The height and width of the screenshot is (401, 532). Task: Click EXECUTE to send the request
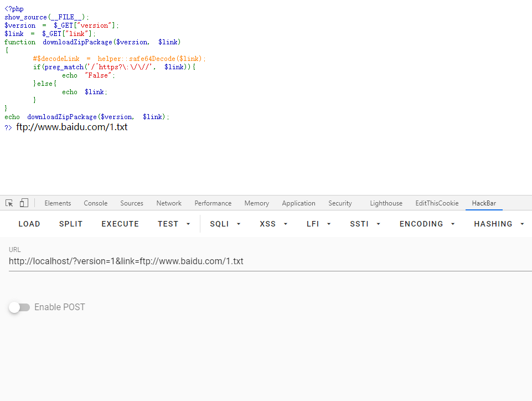(x=120, y=224)
